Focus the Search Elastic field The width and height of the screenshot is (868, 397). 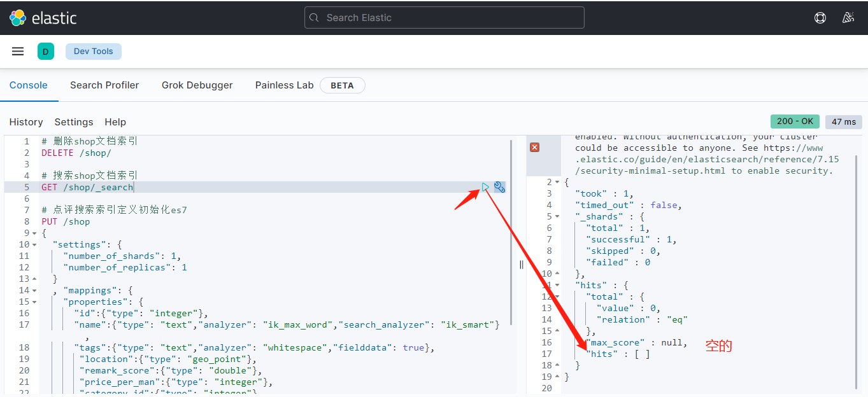coord(445,18)
